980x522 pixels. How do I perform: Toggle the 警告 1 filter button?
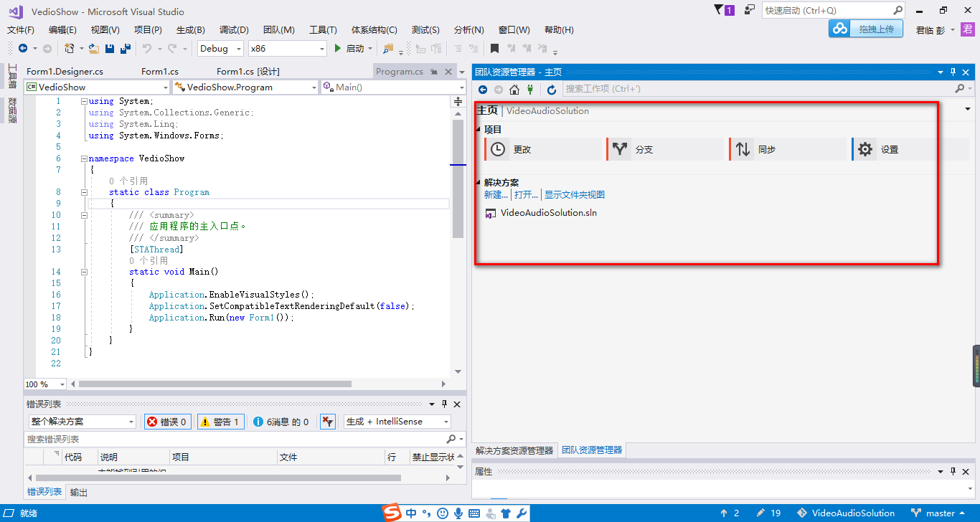(x=221, y=422)
